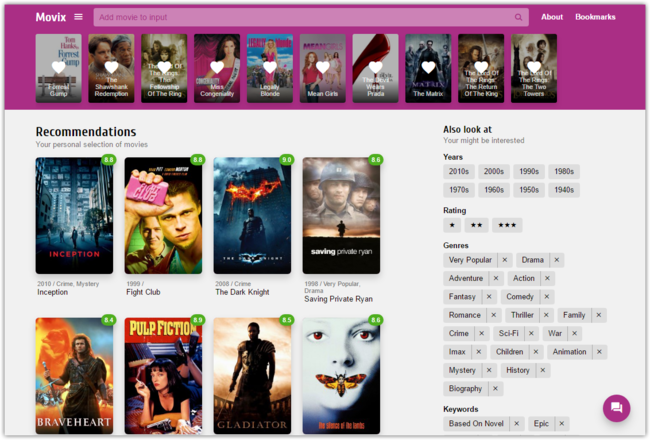650x440 pixels.
Task: Filter by 1980s years
Action: (x=564, y=172)
